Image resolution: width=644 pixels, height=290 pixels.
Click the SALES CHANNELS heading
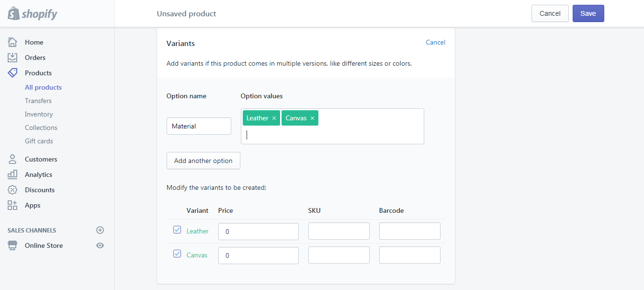[32, 230]
